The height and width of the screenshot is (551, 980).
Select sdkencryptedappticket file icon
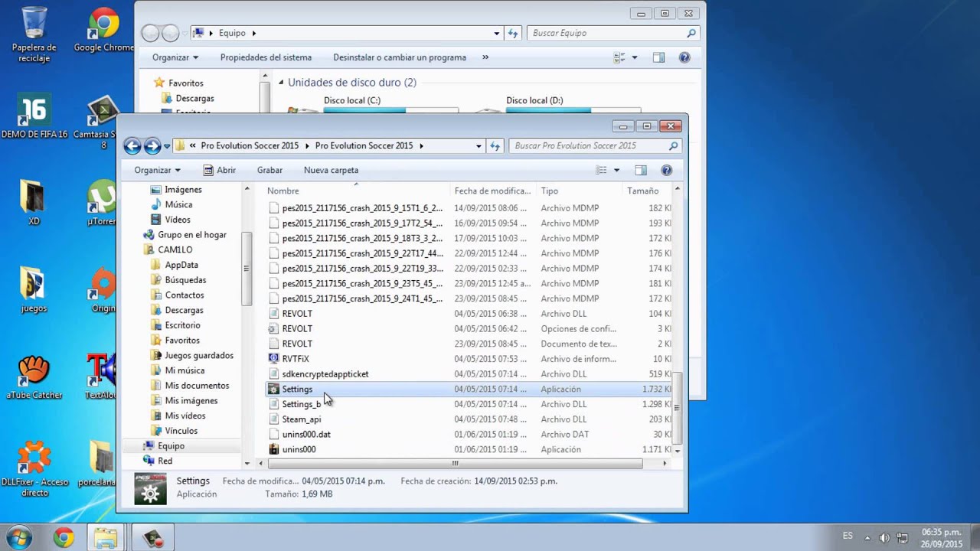273,374
